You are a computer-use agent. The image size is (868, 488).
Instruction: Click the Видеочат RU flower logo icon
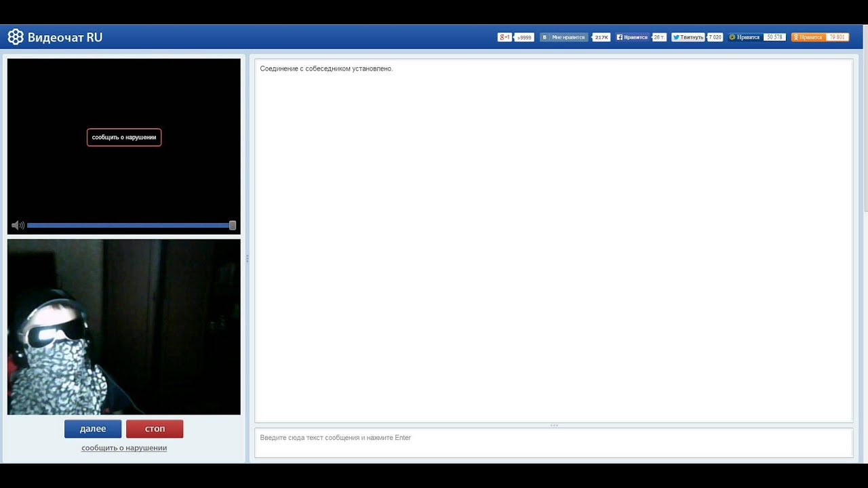16,37
